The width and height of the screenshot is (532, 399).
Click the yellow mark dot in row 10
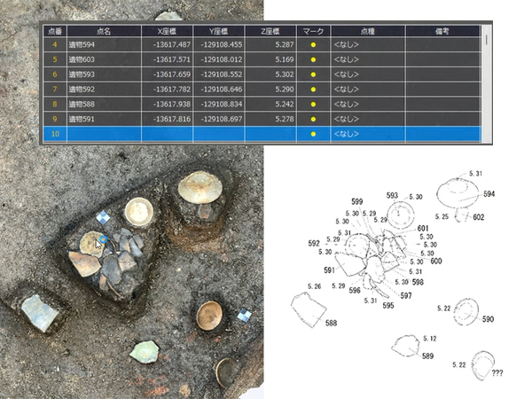313,134
